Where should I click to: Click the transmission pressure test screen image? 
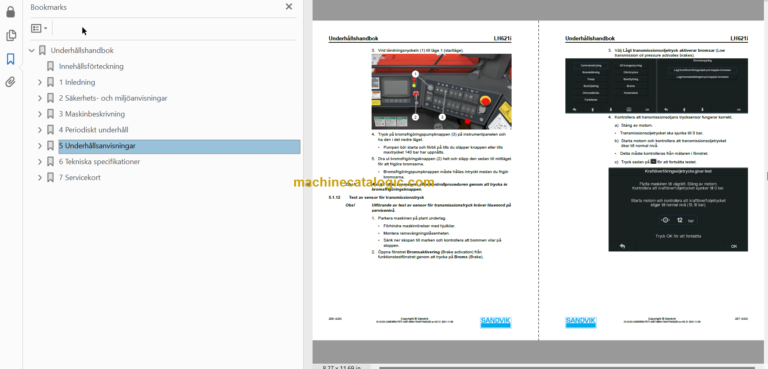pyautogui.click(x=678, y=210)
